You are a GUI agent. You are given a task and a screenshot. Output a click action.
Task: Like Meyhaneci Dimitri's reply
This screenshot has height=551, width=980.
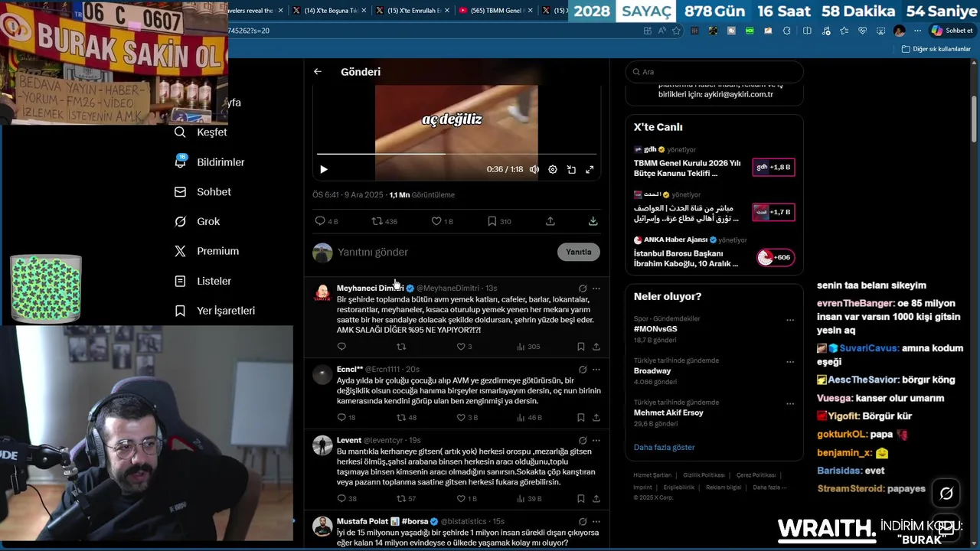click(x=464, y=347)
